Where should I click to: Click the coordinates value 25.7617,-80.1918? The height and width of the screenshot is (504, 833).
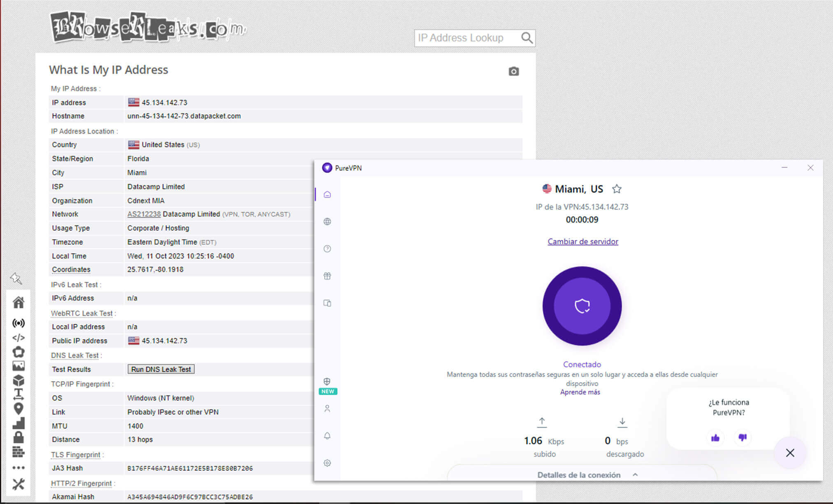point(155,269)
